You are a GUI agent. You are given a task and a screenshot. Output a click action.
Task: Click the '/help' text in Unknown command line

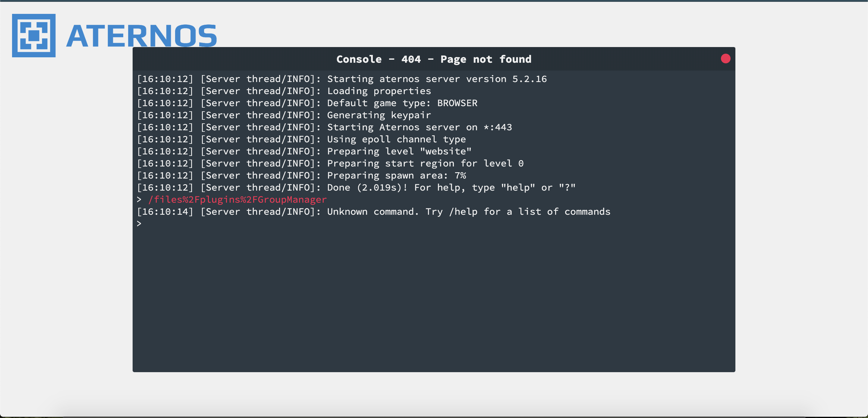click(463, 212)
